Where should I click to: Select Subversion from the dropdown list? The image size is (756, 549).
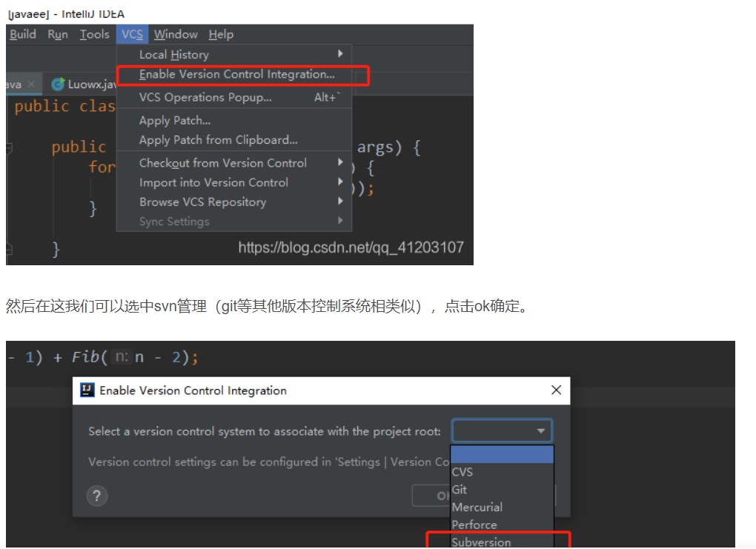coord(502,542)
